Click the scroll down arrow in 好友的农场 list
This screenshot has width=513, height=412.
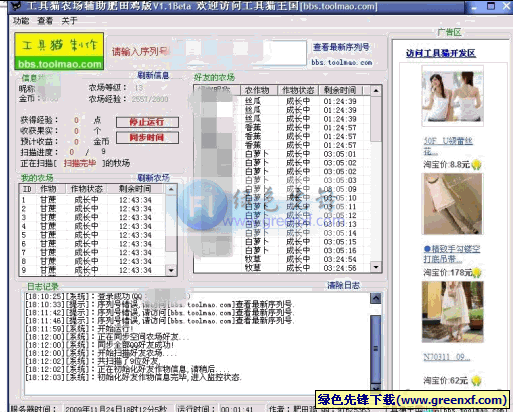click(x=376, y=267)
